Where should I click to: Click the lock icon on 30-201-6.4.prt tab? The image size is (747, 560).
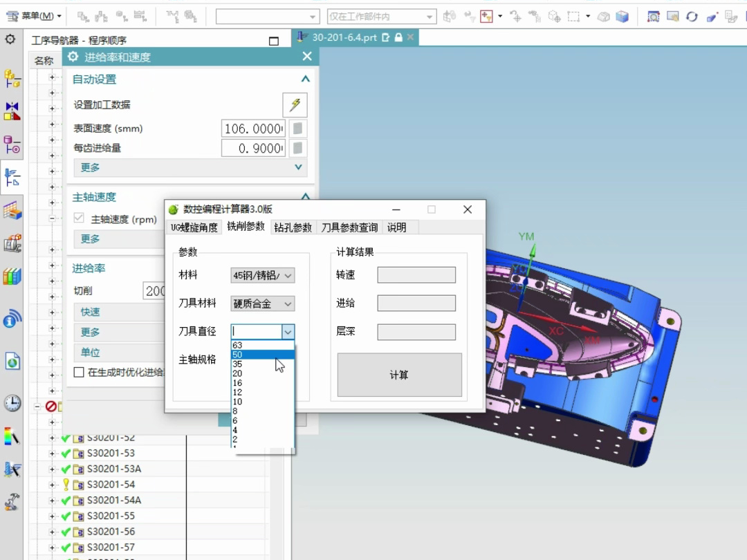pyautogui.click(x=398, y=37)
